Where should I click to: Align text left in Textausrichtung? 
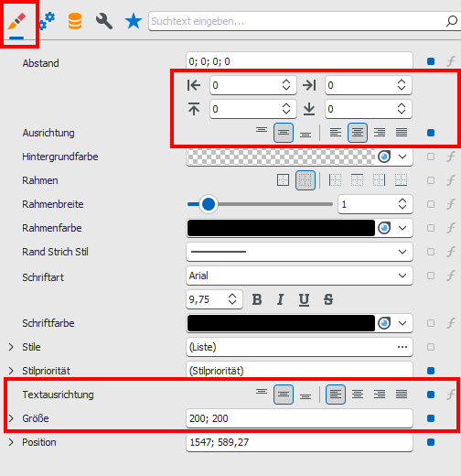pos(336,395)
